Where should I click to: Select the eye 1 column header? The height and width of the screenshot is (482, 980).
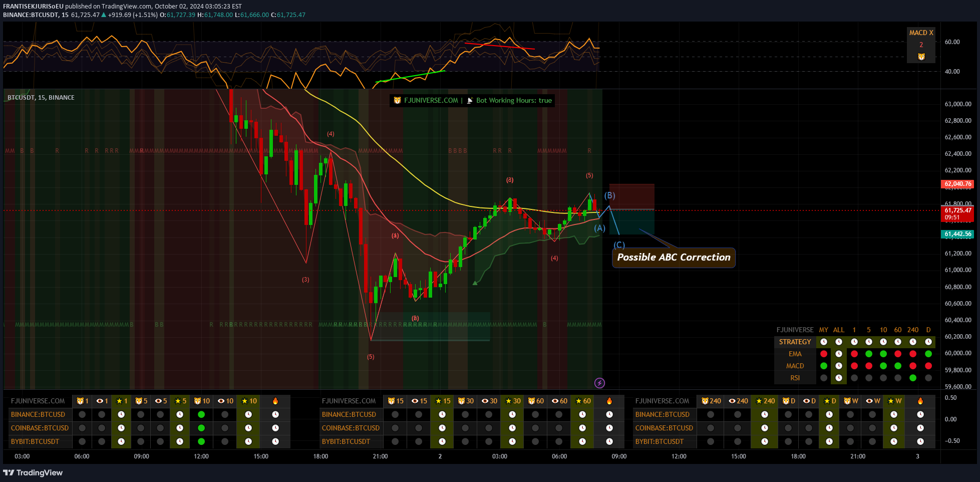coord(102,401)
